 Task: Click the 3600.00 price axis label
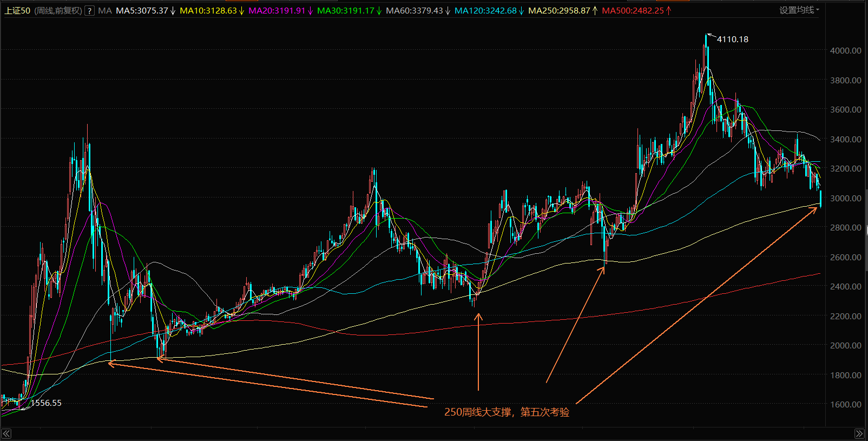(x=846, y=109)
